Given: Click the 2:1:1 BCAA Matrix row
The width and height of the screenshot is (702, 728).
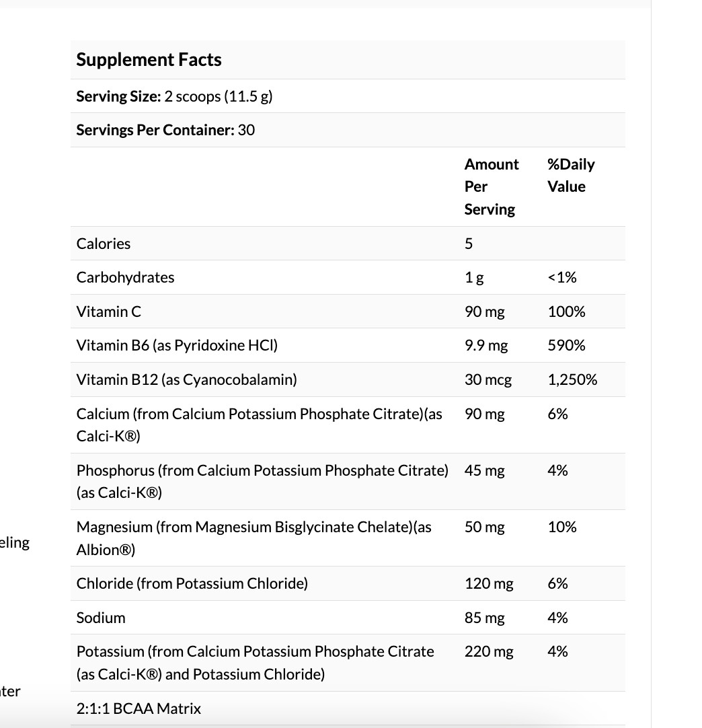Looking at the screenshot, I should [x=348, y=708].
